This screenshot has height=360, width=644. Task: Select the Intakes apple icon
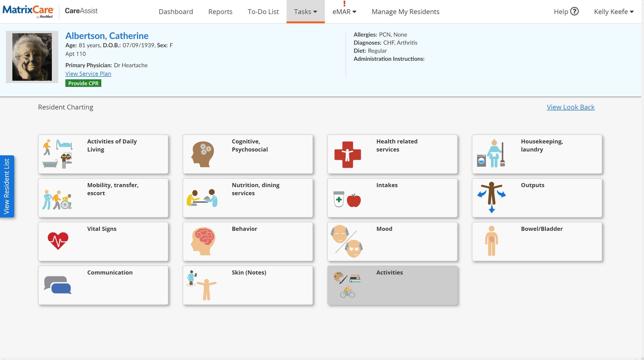click(353, 200)
